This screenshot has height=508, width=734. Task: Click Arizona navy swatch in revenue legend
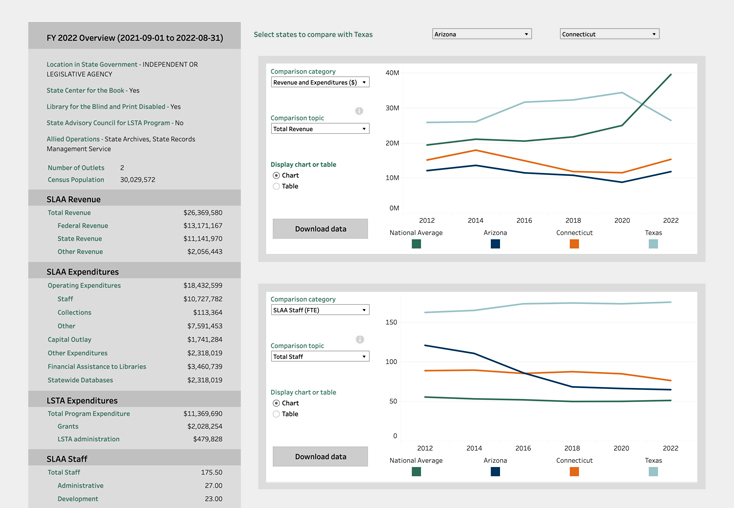click(x=495, y=244)
